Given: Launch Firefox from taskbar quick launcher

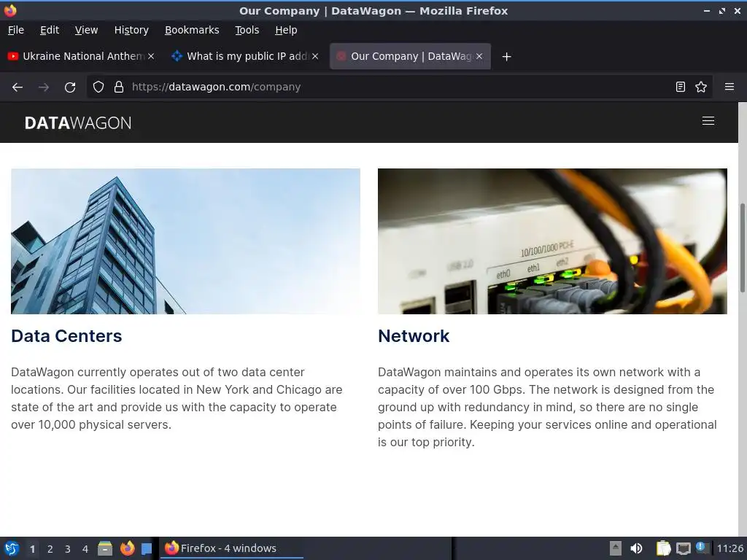Looking at the screenshot, I should [x=127, y=548].
